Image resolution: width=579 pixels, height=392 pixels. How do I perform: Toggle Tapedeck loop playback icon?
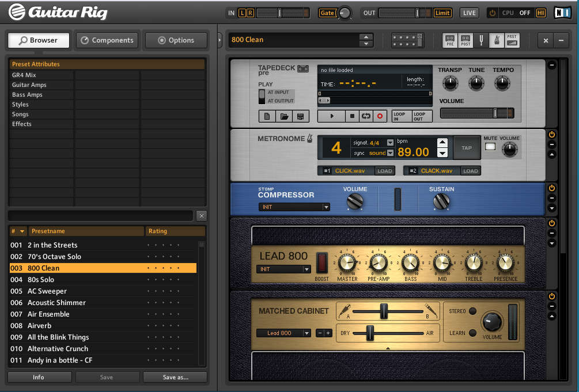366,116
